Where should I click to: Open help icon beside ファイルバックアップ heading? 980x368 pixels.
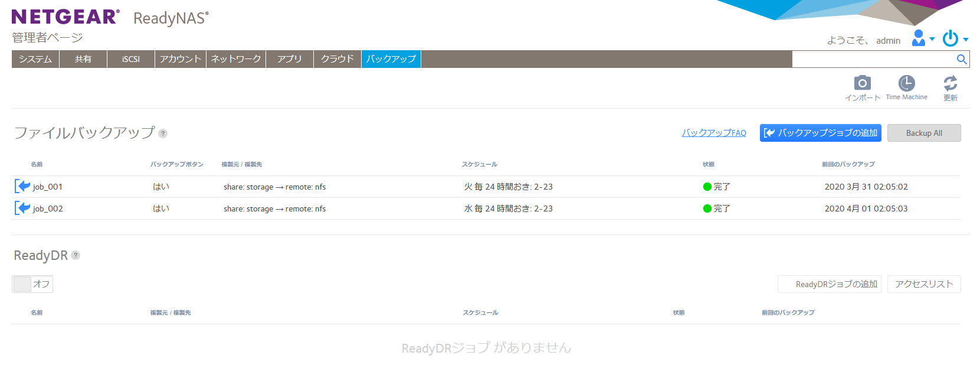click(163, 133)
